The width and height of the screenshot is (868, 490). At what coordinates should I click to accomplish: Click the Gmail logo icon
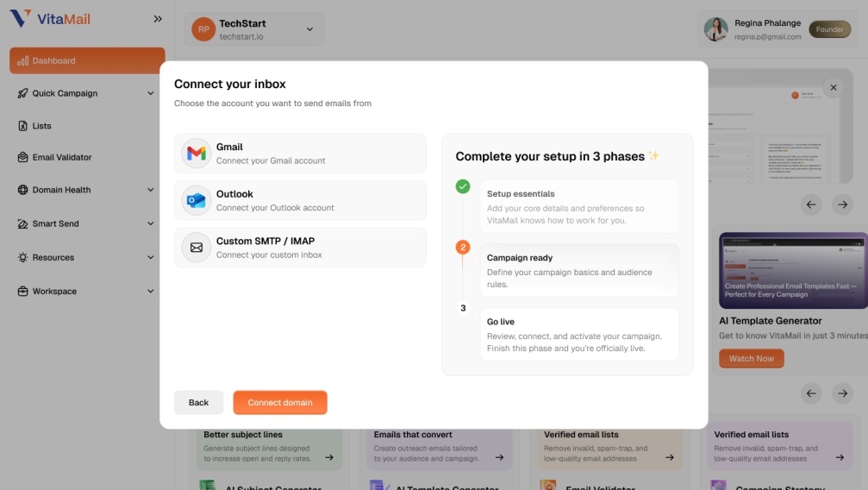[x=196, y=153]
